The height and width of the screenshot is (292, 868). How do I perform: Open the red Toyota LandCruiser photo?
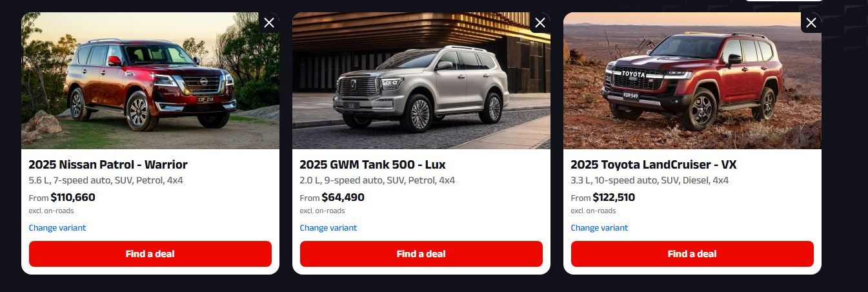[x=692, y=81]
